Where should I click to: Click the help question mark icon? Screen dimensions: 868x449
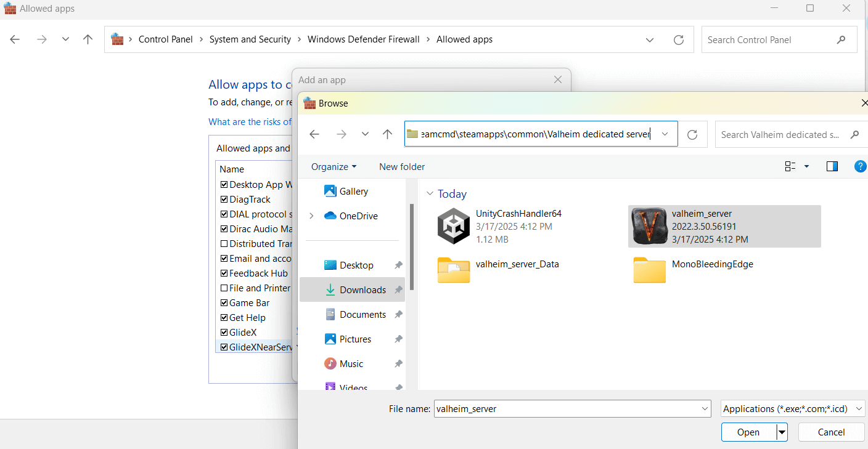pyautogui.click(x=860, y=166)
